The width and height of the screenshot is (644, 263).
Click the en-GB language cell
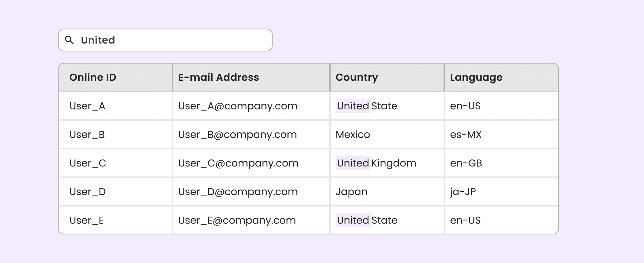(x=501, y=163)
